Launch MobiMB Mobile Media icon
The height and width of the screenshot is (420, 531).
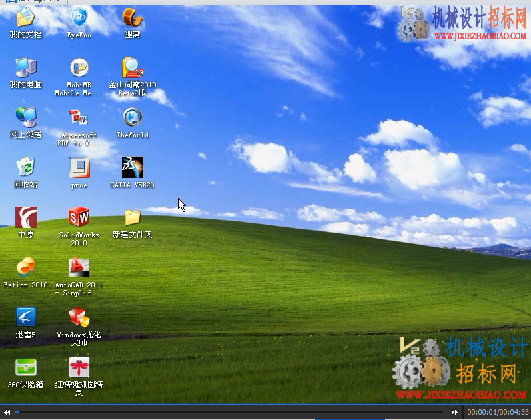pyautogui.click(x=79, y=67)
